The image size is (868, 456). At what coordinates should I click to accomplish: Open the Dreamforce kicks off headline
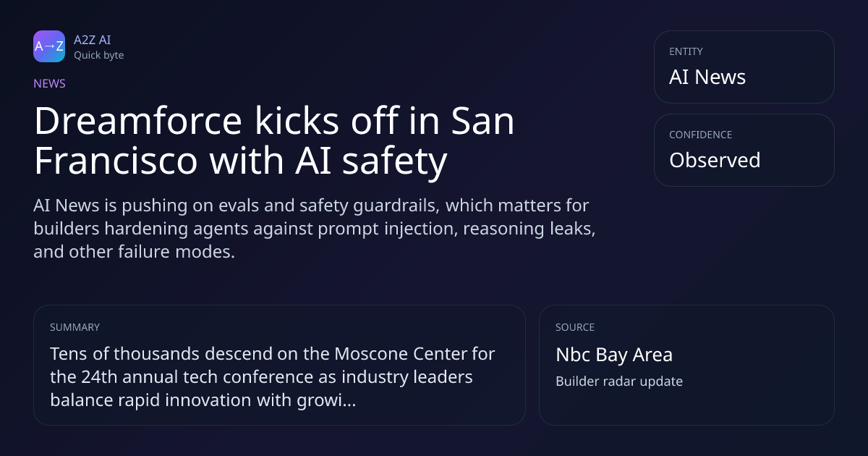click(x=274, y=141)
